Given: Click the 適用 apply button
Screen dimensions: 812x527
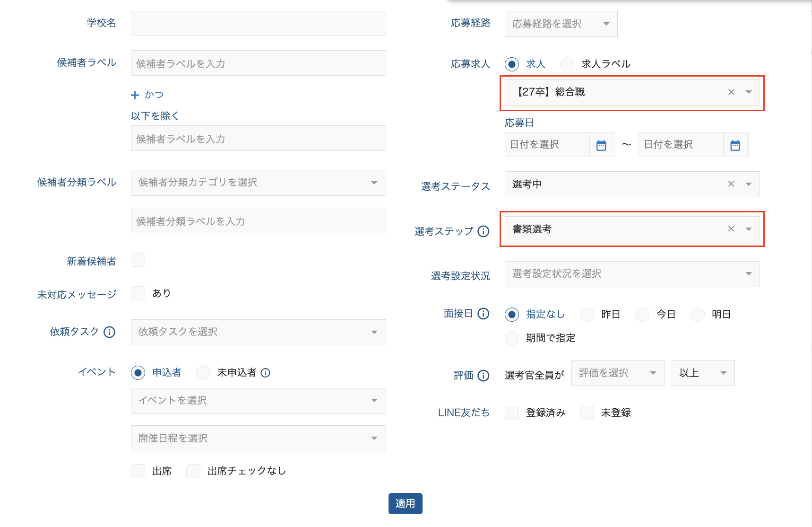Looking at the screenshot, I should (x=405, y=503).
